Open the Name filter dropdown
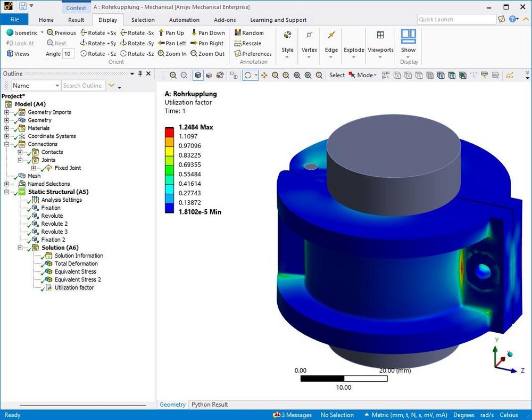The image size is (532, 420). pos(57,86)
